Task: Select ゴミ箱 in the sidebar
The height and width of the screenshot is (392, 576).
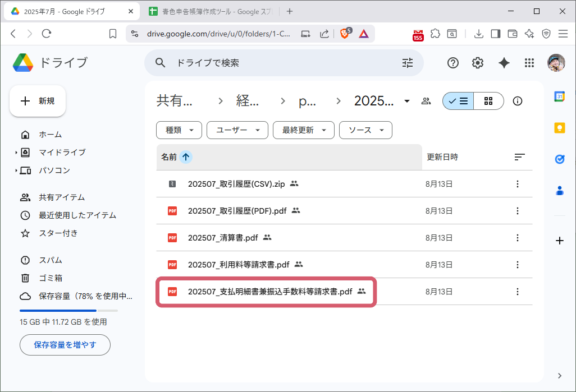Action: 50,278
